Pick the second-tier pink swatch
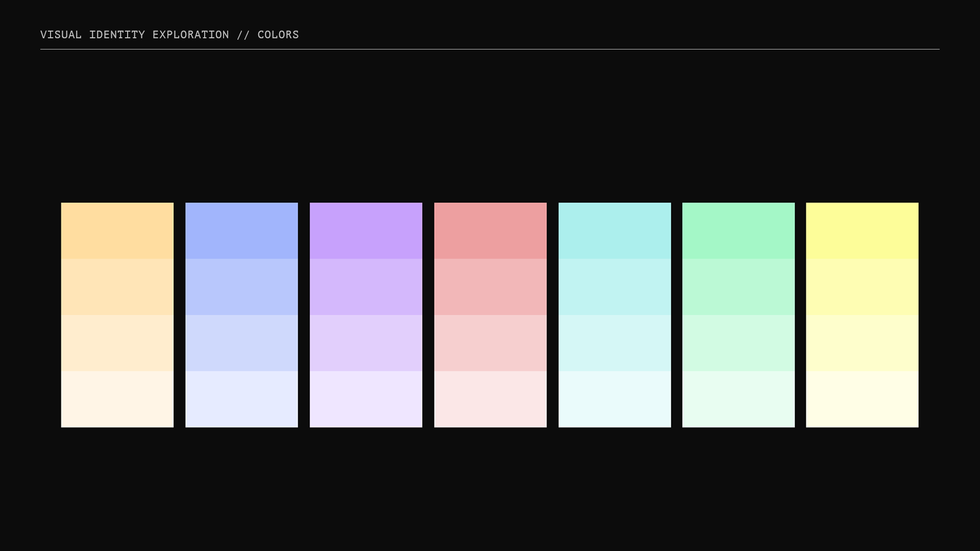980x551 pixels. [x=490, y=287]
